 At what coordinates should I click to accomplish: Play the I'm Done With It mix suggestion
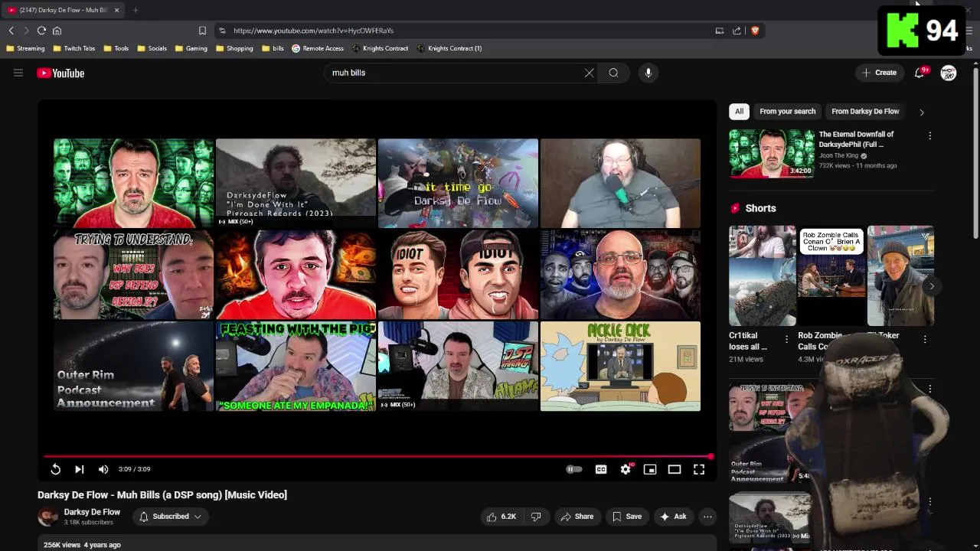coord(296,183)
